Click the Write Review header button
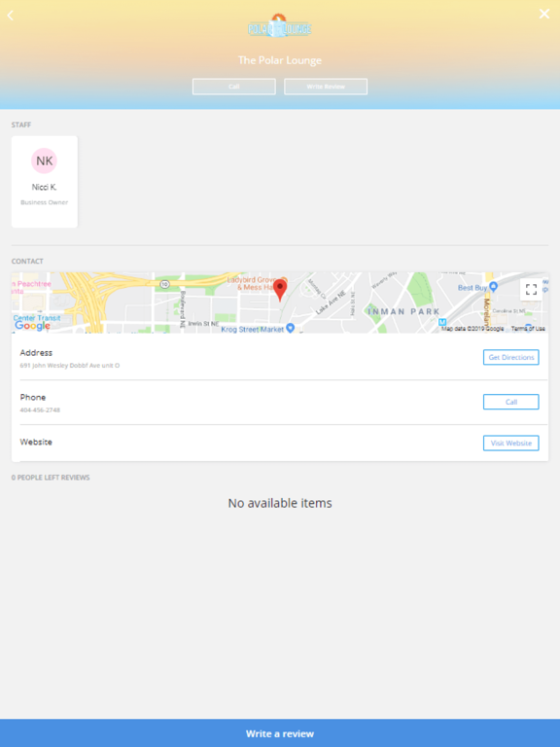This screenshot has width=560, height=747. 326,87
